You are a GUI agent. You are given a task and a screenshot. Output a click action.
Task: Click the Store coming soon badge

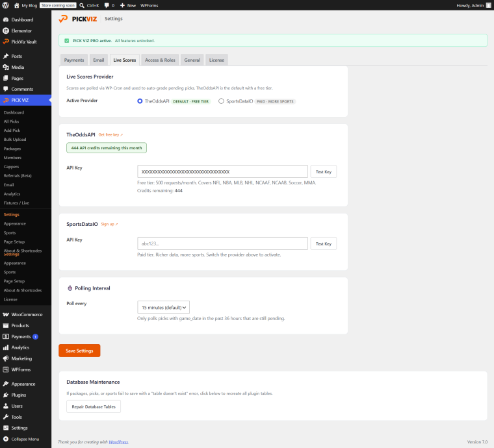58,5
